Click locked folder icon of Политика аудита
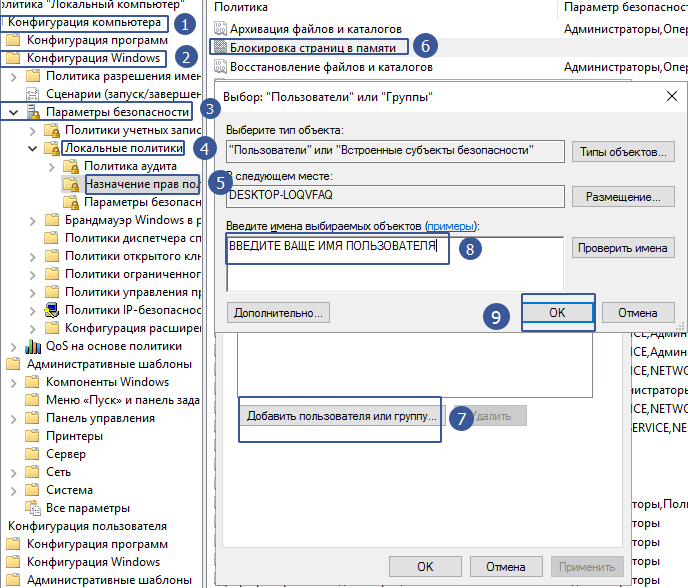This screenshot has height=588, width=688. (x=71, y=166)
